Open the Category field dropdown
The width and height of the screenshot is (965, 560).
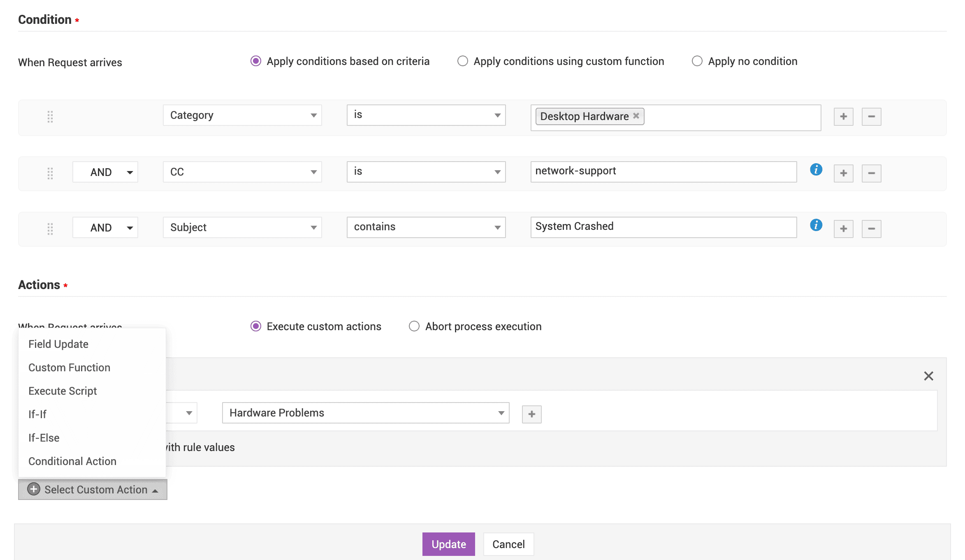tap(242, 115)
